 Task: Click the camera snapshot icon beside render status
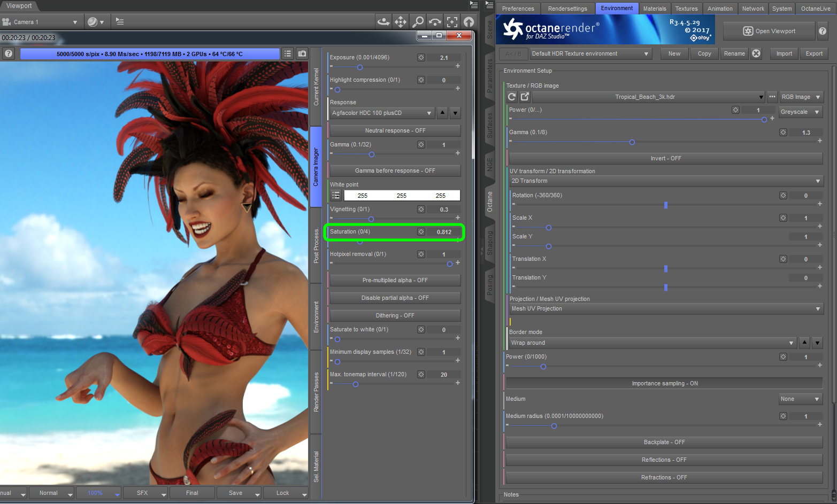[302, 54]
